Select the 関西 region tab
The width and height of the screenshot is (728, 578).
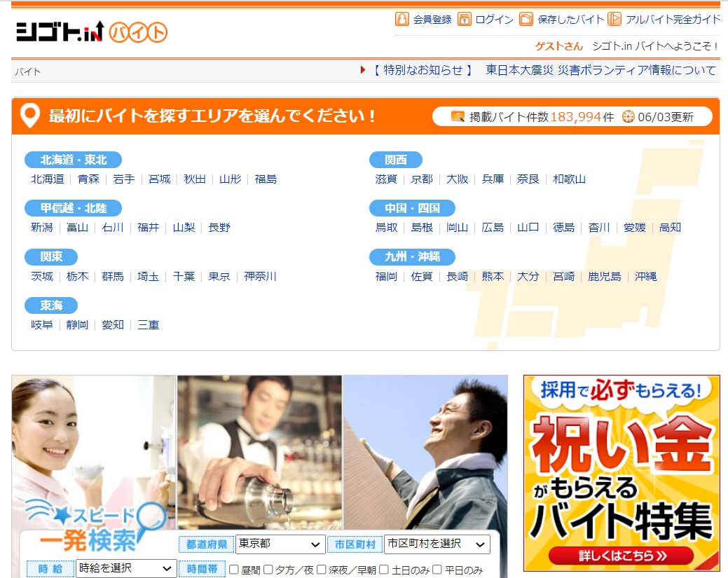point(396,160)
